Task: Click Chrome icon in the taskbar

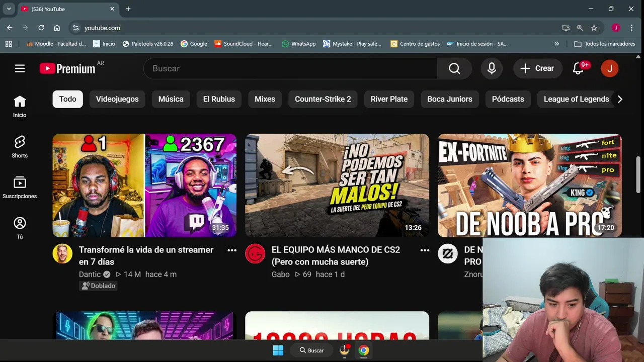Action: pos(364,350)
